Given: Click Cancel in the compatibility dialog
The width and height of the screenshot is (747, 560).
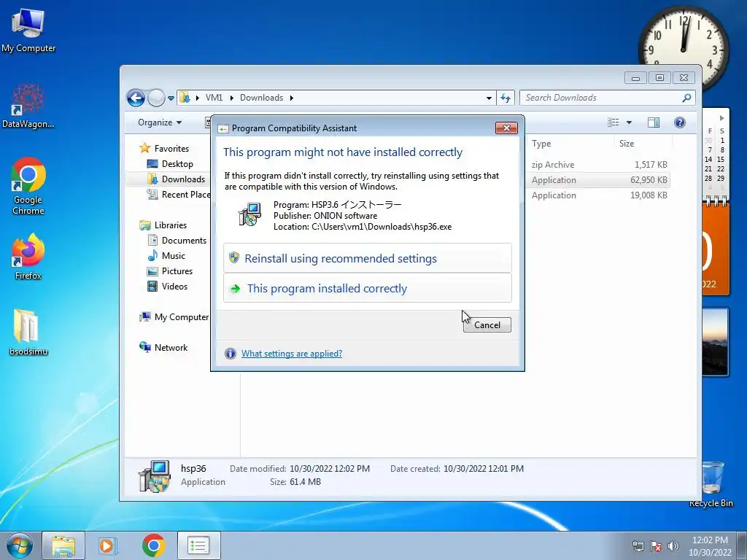Looking at the screenshot, I should click(x=487, y=324).
